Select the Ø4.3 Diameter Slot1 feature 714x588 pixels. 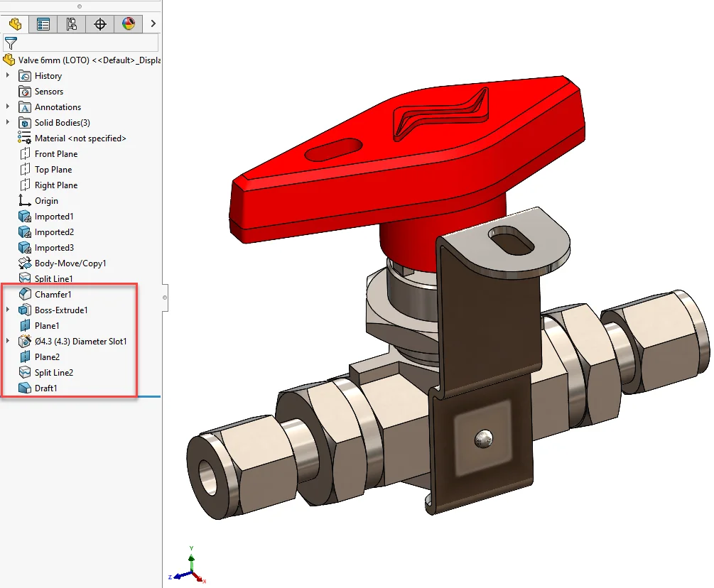80,342
